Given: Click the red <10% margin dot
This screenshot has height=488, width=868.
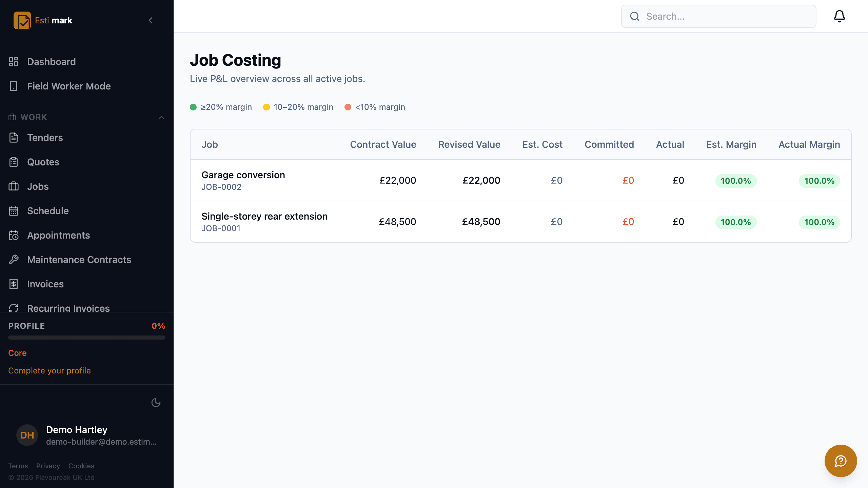Looking at the screenshot, I should pyautogui.click(x=348, y=107).
